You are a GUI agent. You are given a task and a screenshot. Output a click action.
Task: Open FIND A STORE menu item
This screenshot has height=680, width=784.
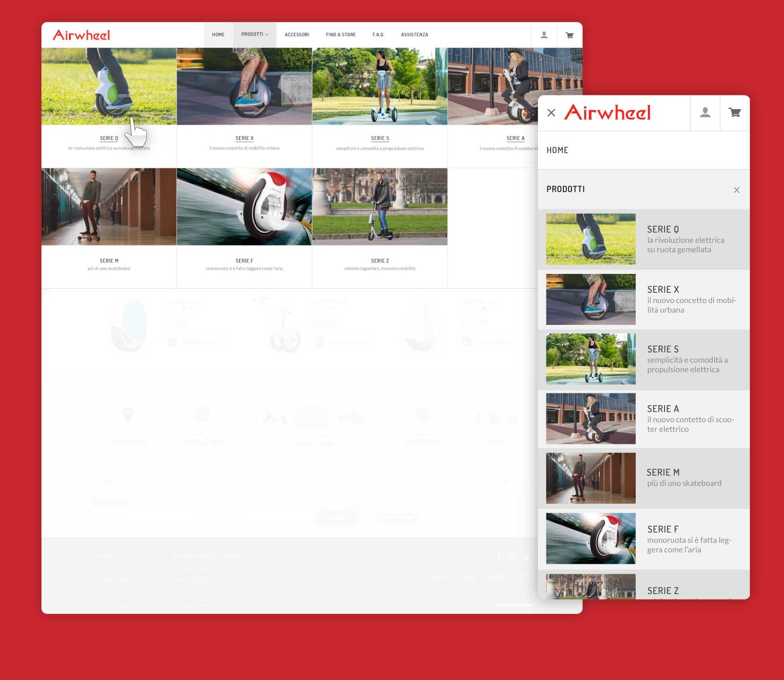341,34
